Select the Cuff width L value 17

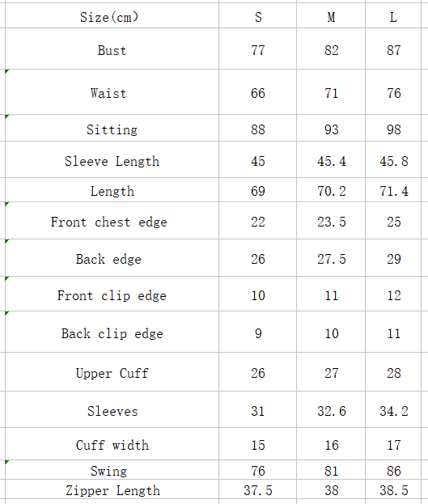393,444
